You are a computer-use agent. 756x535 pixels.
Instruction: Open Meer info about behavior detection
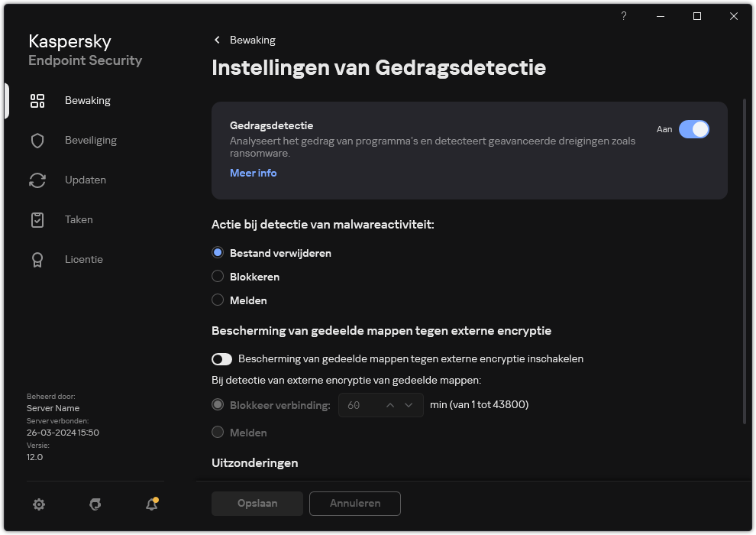253,173
